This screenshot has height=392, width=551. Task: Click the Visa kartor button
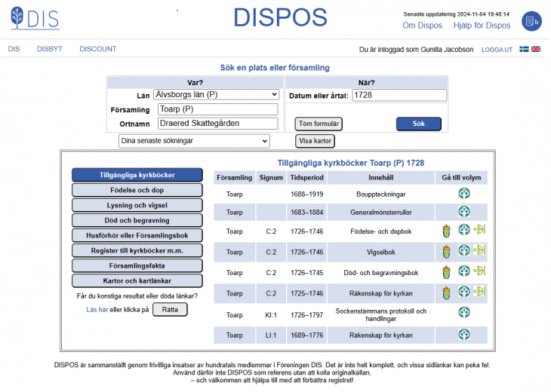pos(315,141)
